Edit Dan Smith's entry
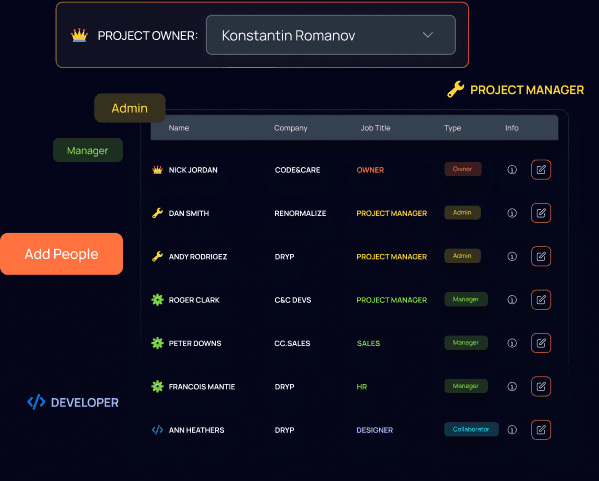The image size is (599, 481). coord(541,213)
